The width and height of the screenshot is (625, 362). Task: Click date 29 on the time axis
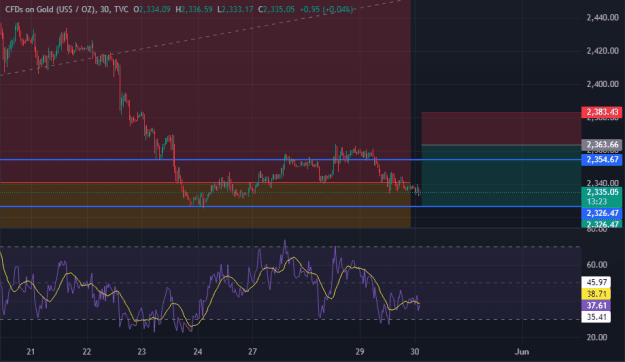point(360,352)
